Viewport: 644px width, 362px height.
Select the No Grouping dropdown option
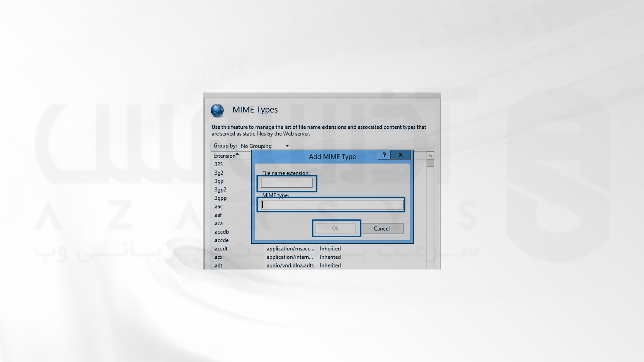[x=264, y=145]
